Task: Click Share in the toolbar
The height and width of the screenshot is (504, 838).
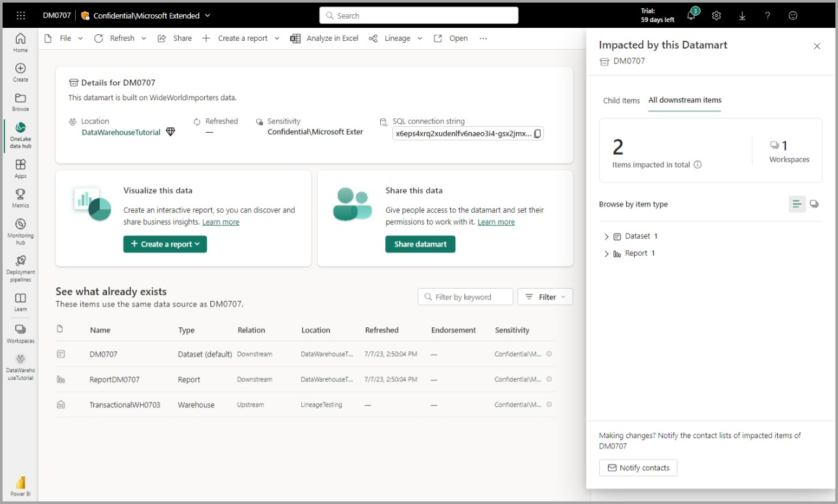Action: (x=175, y=38)
